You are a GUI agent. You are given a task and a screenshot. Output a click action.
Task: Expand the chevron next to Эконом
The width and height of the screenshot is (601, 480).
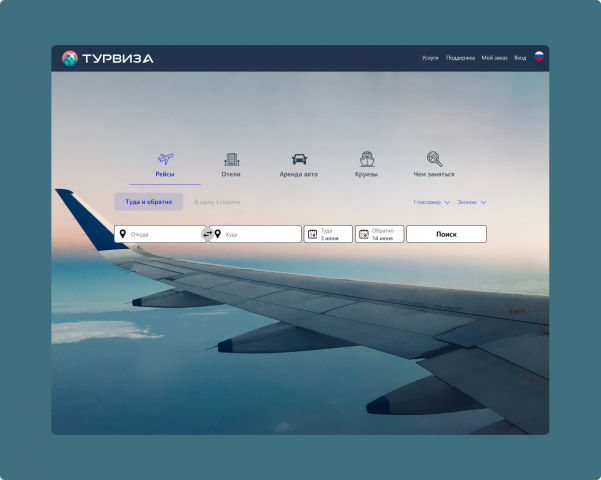point(483,202)
